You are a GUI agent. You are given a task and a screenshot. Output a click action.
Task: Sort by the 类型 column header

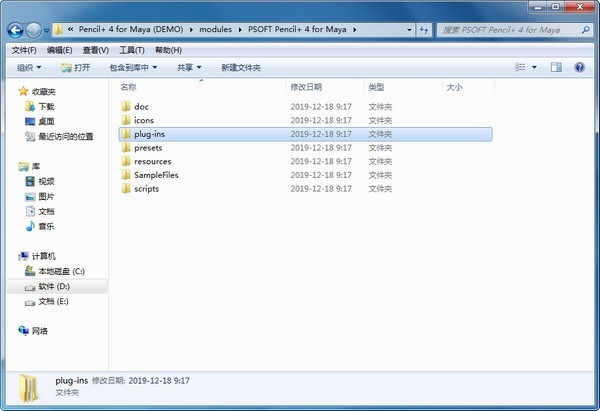[376, 87]
